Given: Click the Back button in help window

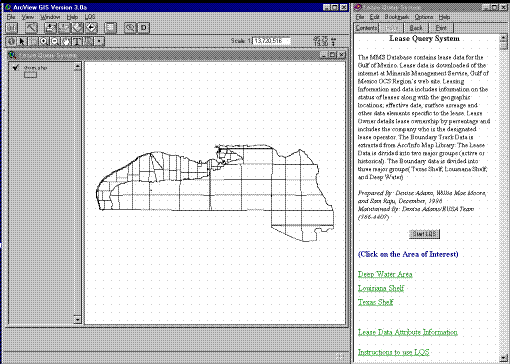Looking at the screenshot, I should pyautogui.click(x=416, y=28).
